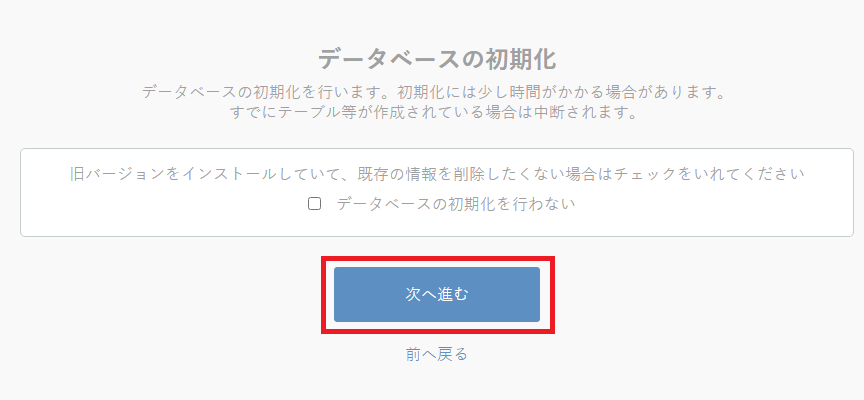This screenshot has width=864, height=400.
Task: Check the データベースの初期化を行わない checkbox
Action: point(314,204)
